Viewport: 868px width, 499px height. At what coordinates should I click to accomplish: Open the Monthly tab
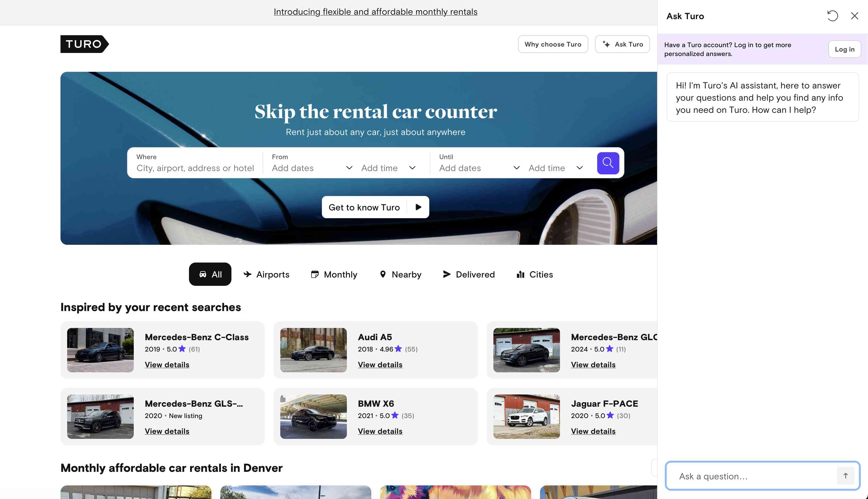point(334,274)
